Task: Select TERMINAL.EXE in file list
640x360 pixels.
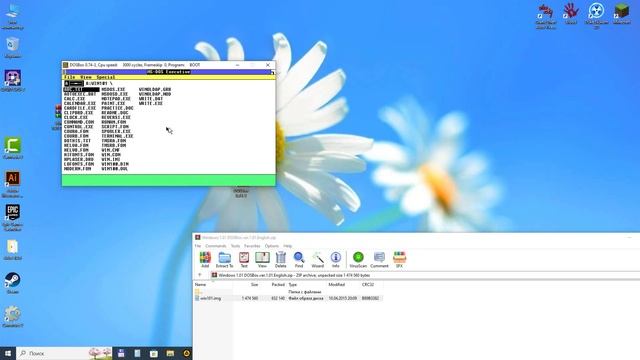Action: tap(117, 136)
